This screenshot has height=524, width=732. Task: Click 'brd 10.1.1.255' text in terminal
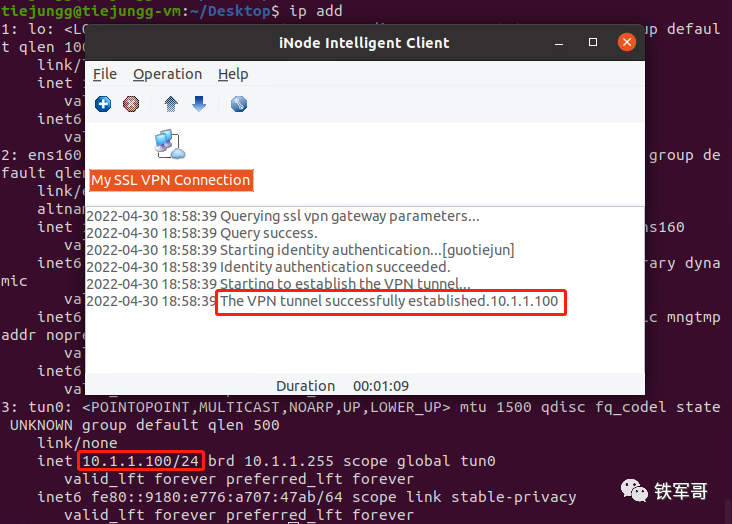(271, 461)
